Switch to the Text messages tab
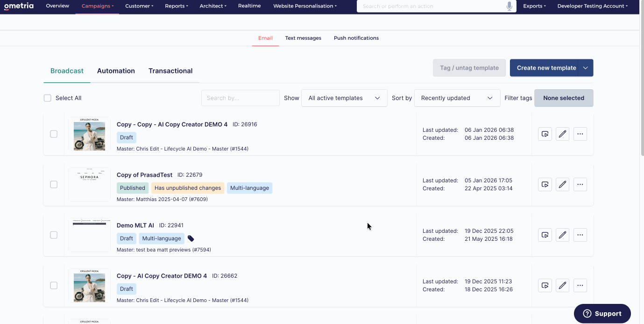The image size is (644, 324). (303, 38)
